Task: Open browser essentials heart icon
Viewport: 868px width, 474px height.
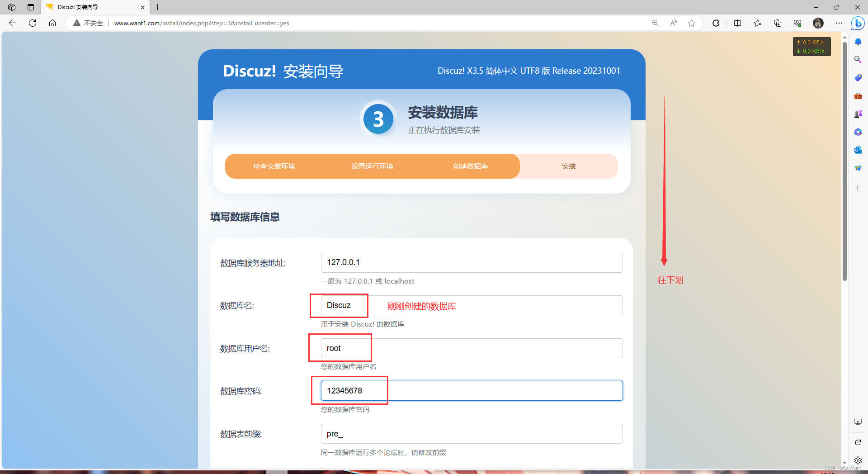Action: pos(797,23)
